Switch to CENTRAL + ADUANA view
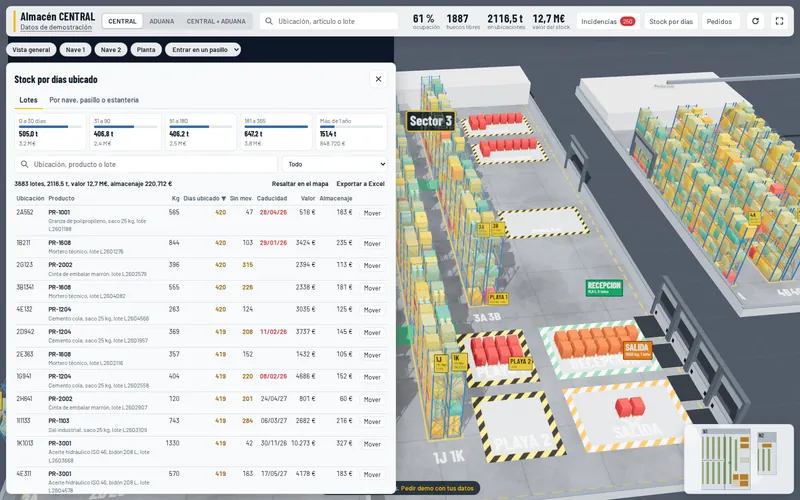The width and height of the screenshot is (800, 500). pyautogui.click(x=216, y=21)
